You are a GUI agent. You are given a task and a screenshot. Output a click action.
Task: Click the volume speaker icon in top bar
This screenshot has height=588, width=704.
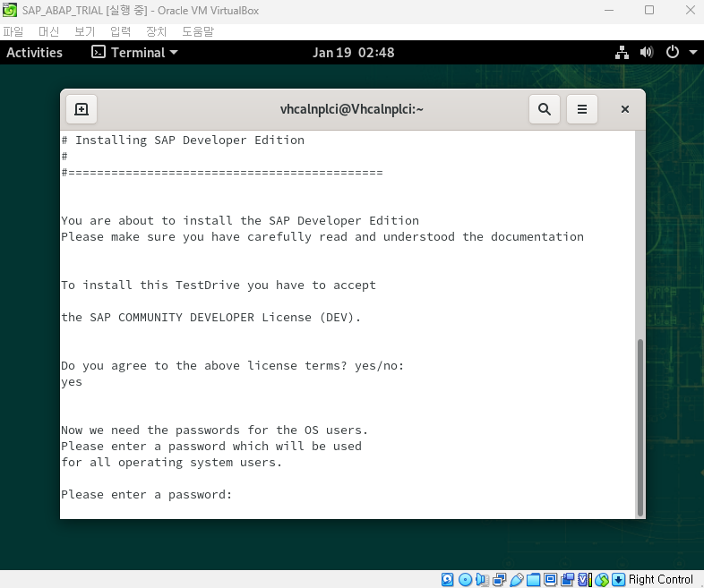point(647,53)
